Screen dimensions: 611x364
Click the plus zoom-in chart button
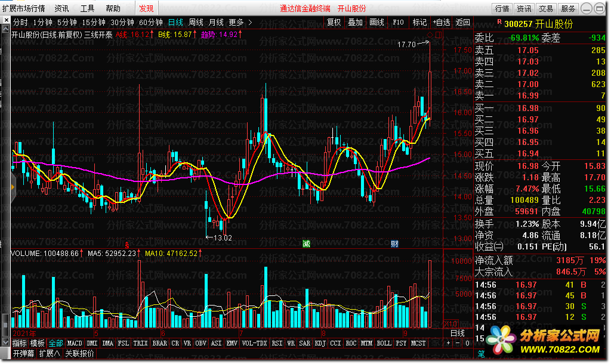point(448,343)
